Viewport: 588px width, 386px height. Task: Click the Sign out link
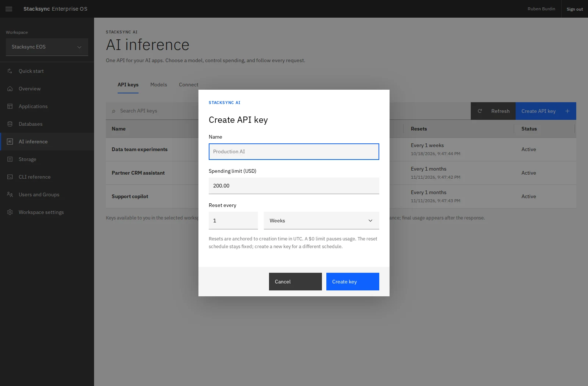[x=575, y=9]
